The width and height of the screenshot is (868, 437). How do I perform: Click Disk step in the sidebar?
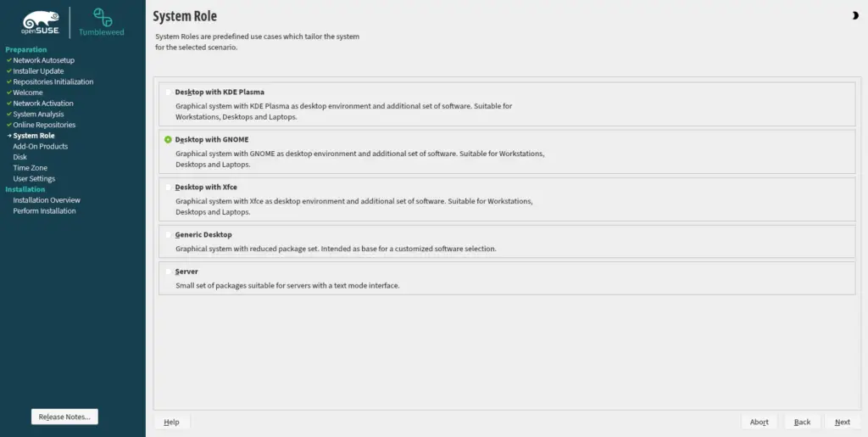pos(20,157)
